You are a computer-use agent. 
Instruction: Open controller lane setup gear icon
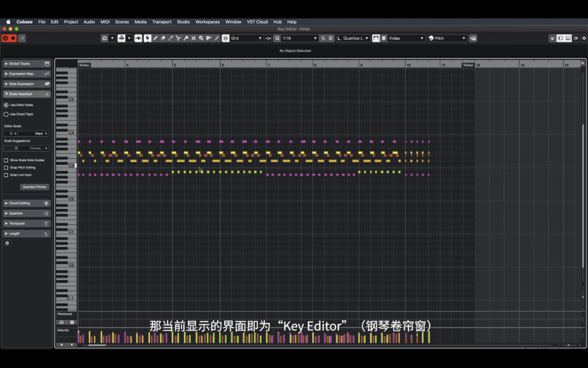(x=72, y=322)
